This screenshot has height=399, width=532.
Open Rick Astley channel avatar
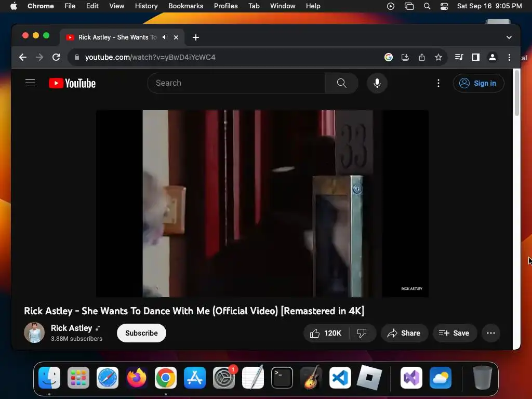point(34,332)
